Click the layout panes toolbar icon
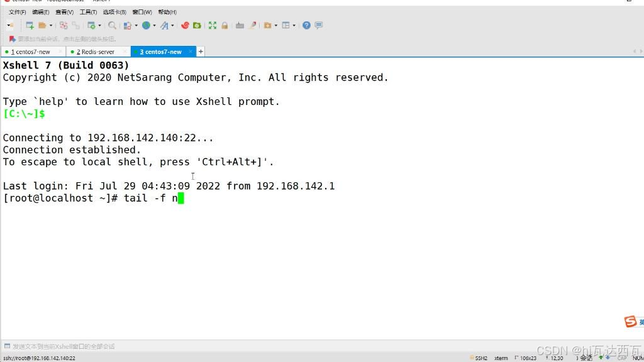644x362 pixels. pos(286,25)
